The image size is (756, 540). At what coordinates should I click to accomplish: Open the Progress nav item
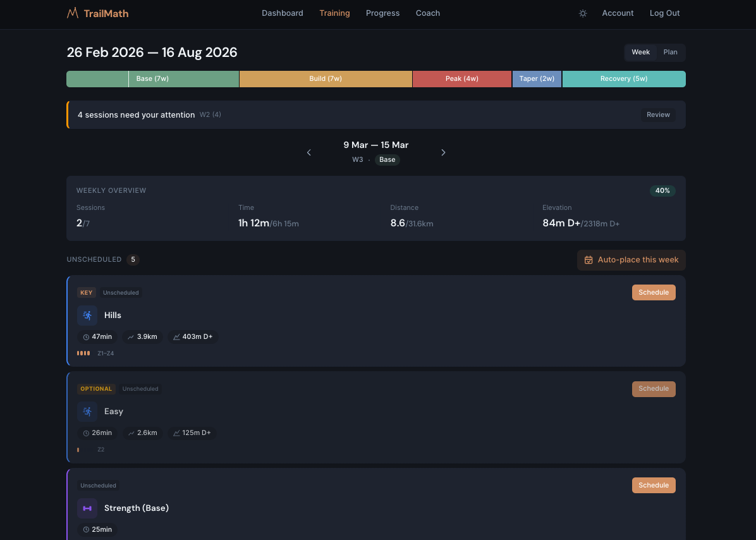point(382,13)
